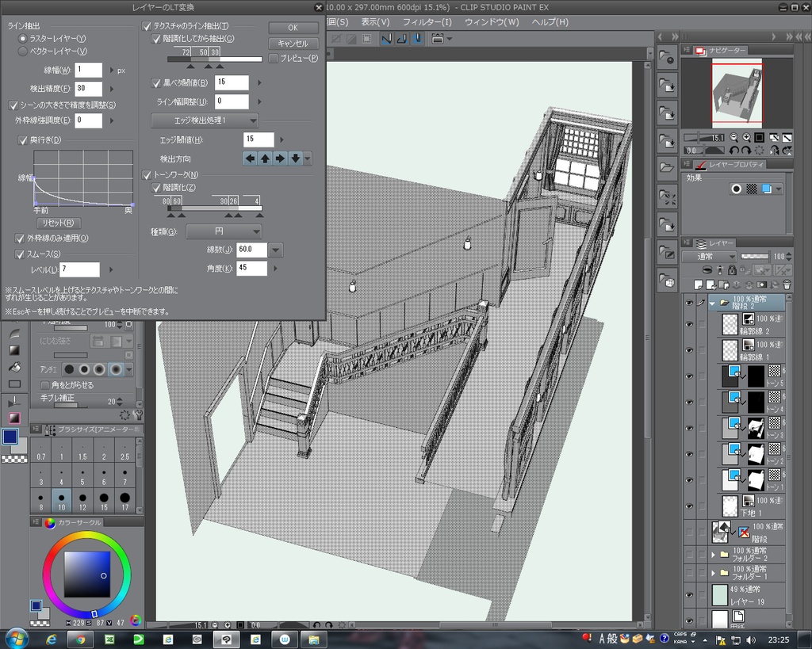Click the left arrow detection direction icon
The width and height of the screenshot is (812, 649).
(x=251, y=158)
